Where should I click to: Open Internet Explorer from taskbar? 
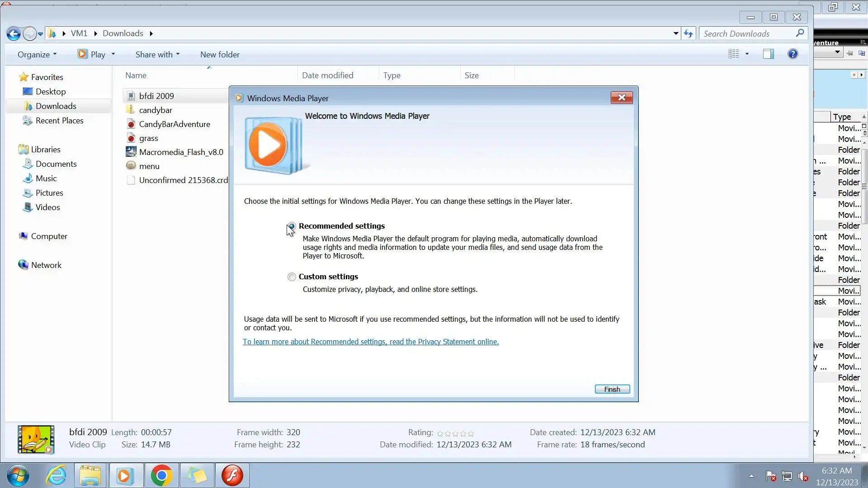point(56,475)
